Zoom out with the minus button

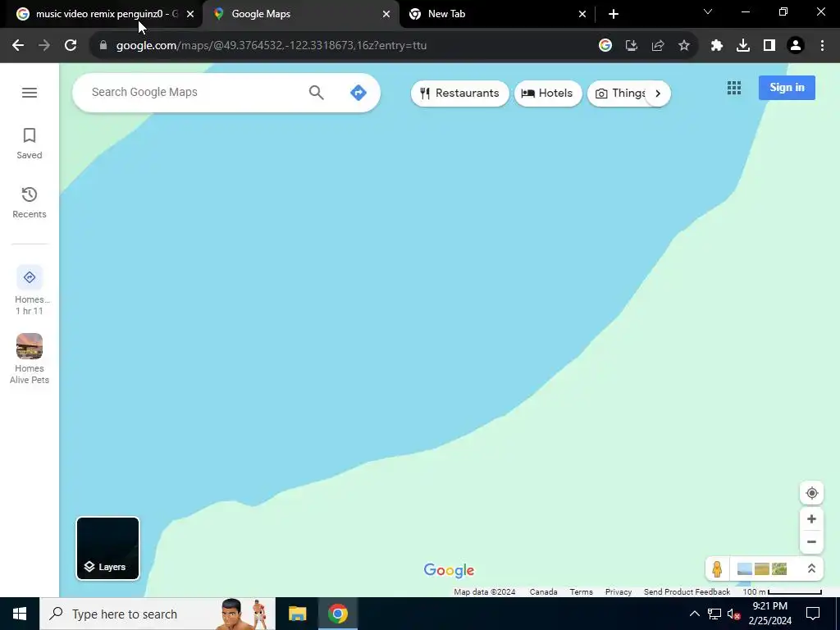[811, 541]
